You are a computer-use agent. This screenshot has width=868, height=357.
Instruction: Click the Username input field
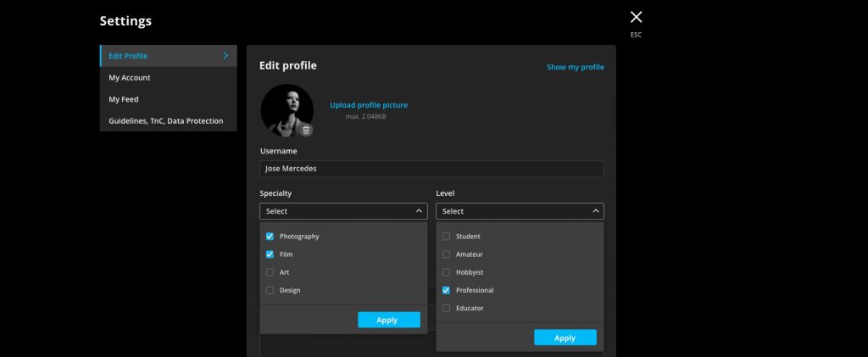pos(431,169)
